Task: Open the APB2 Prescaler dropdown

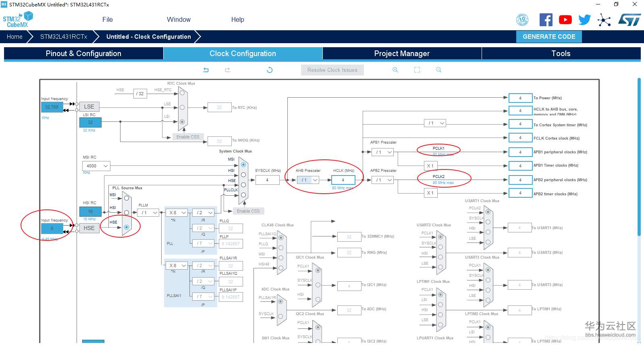Action: point(382,180)
